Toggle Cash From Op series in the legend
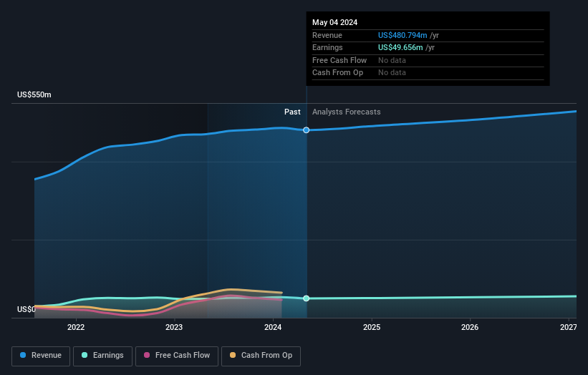588x375 pixels. (x=261, y=356)
